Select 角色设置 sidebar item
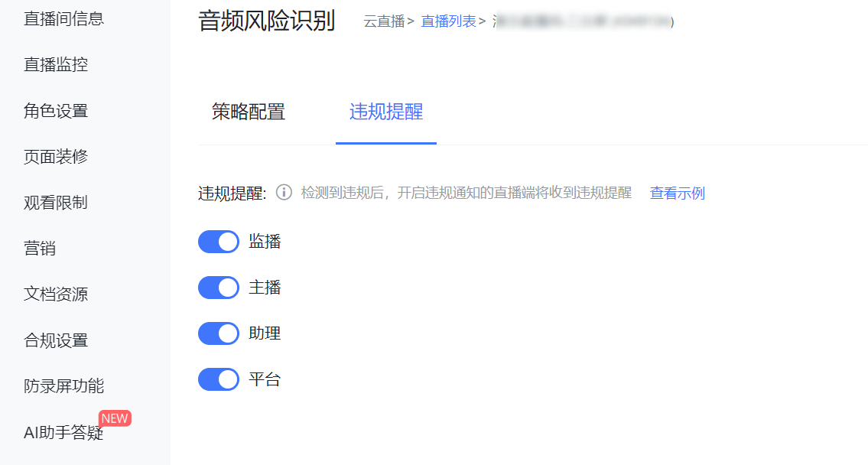 (56, 111)
